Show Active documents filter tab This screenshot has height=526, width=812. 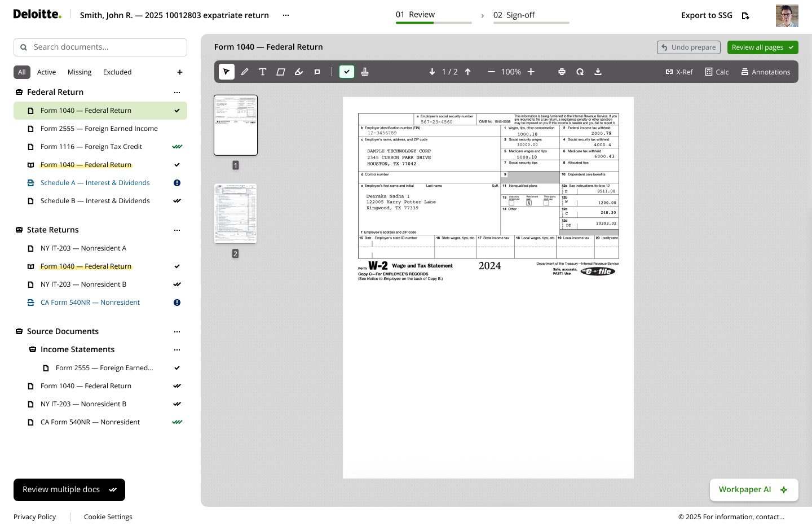46,72
